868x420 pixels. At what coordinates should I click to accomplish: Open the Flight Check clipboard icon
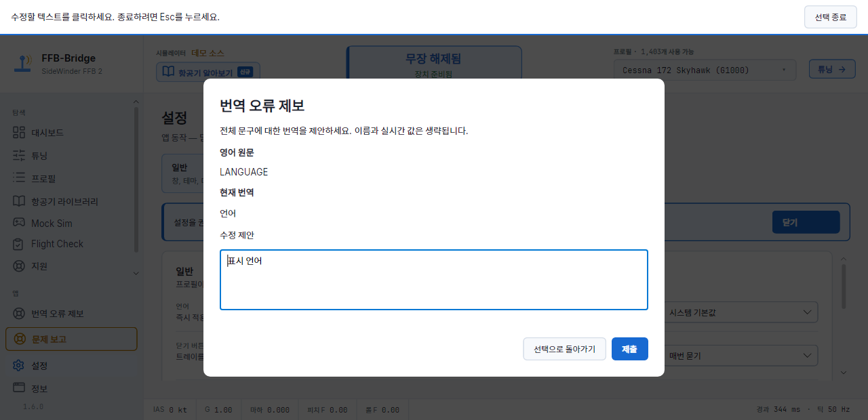pos(19,244)
